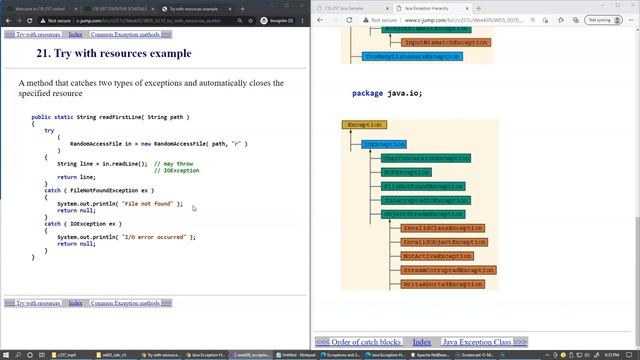Open bottom 'Index' link in left page
Viewport: 640px width, 360px height.
pyautogui.click(x=75, y=303)
